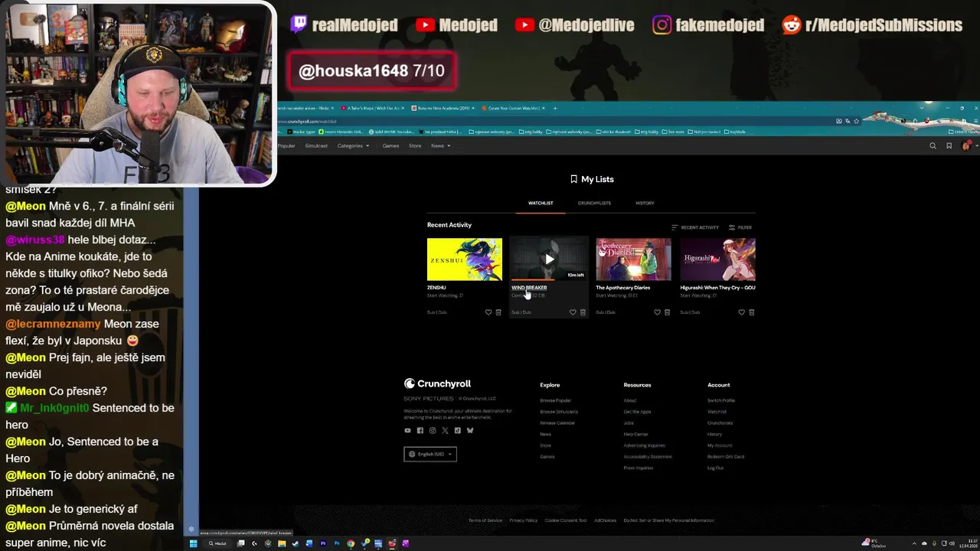Open the English (US) language selector
Image resolution: width=980 pixels, height=551 pixels.
[430, 454]
